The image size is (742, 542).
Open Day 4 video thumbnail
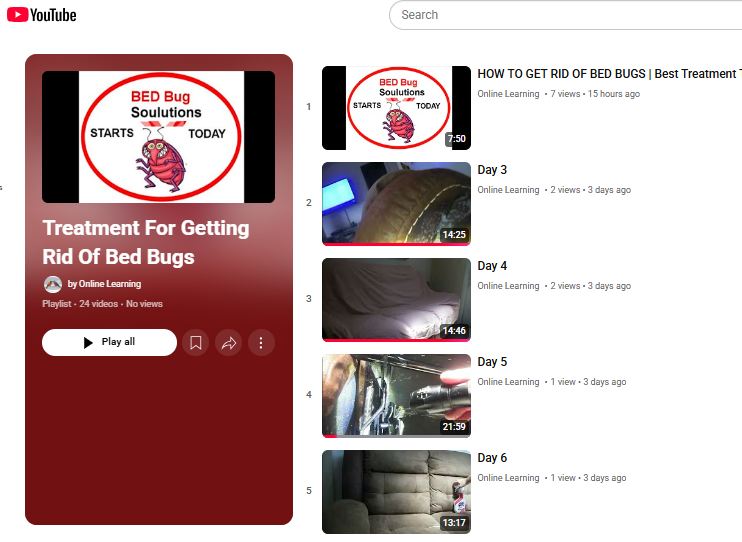tap(397, 300)
